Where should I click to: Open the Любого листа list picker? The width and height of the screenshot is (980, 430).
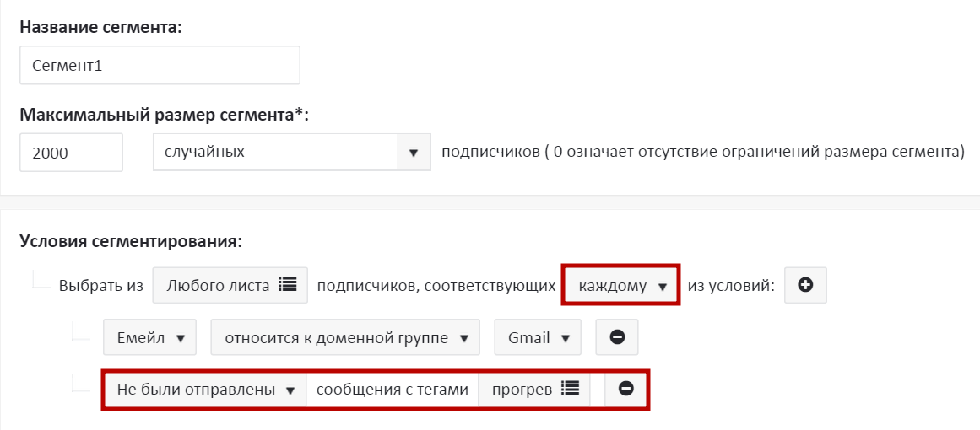(230, 286)
